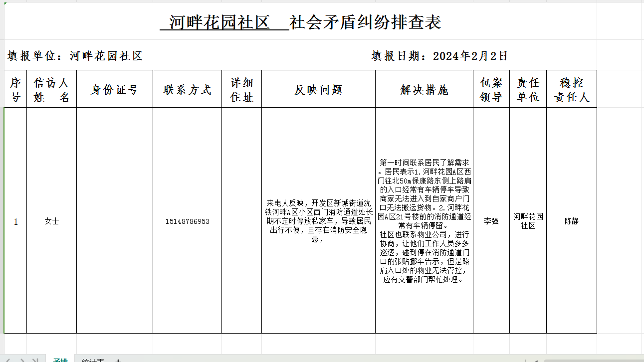This screenshot has width=644, height=362.
Task: Select the 信访人姓名 header cell
Action: (x=52, y=89)
